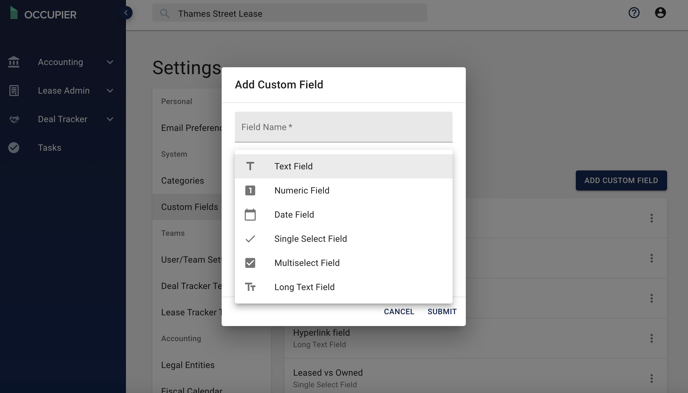Open the three-dot menu for Hyperlink field
This screenshot has width=688, height=393.
coord(652,338)
